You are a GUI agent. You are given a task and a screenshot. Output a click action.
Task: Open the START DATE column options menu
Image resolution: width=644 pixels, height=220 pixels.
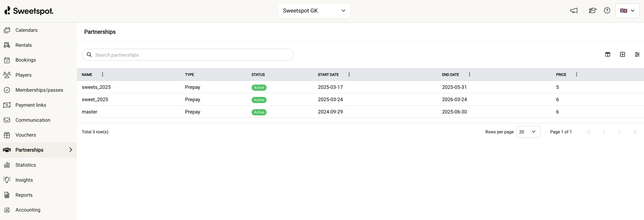pyautogui.click(x=349, y=74)
